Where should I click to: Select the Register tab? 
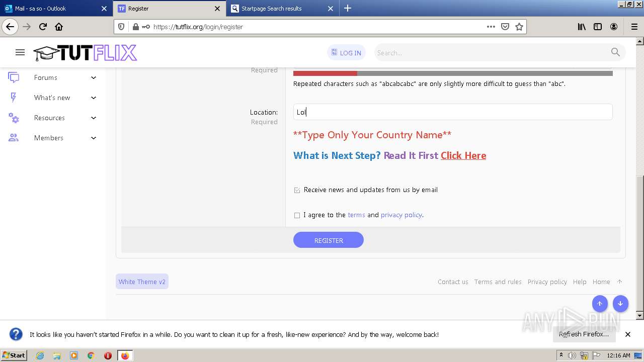[x=169, y=9]
